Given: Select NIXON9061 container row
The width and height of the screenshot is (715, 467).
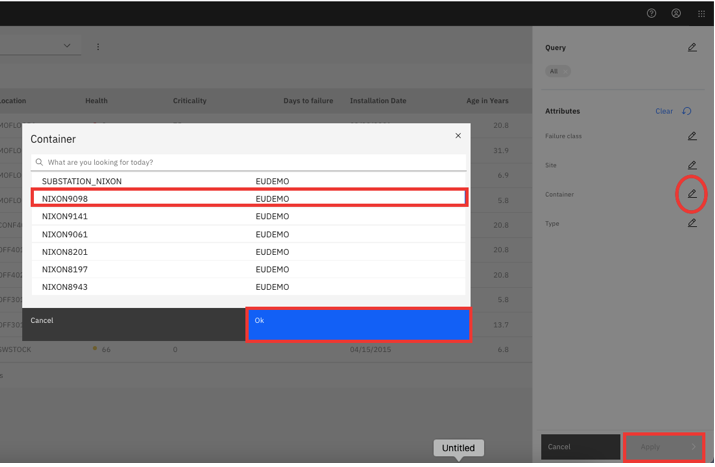Looking at the screenshot, I should (249, 234).
